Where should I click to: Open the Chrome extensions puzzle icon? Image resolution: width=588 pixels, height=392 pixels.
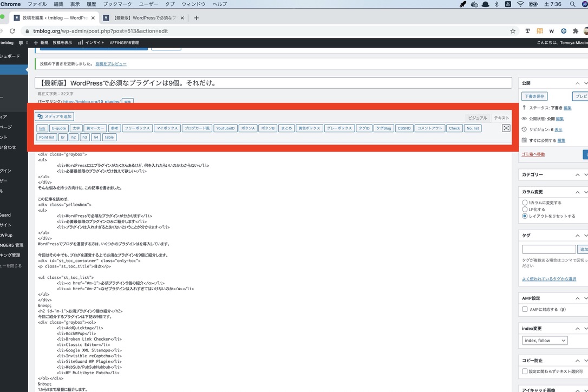coord(575,31)
